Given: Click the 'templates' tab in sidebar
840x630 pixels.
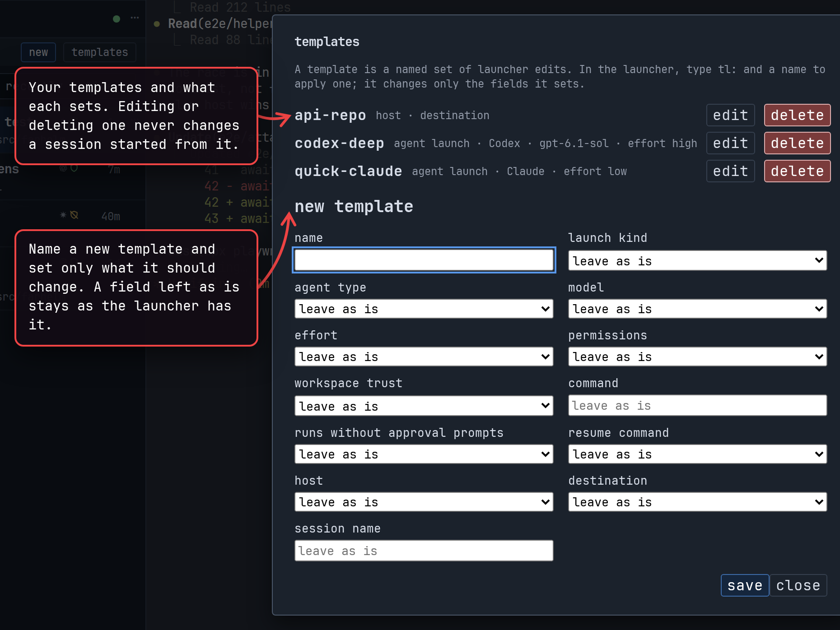Looking at the screenshot, I should coord(100,52).
